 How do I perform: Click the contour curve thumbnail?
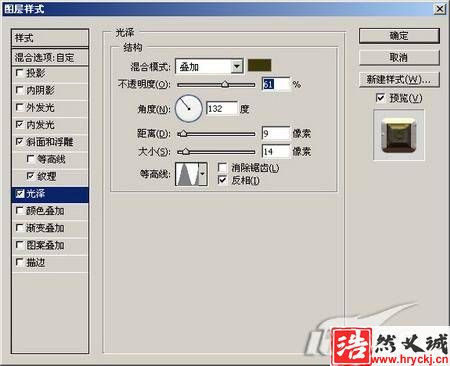(187, 174)
